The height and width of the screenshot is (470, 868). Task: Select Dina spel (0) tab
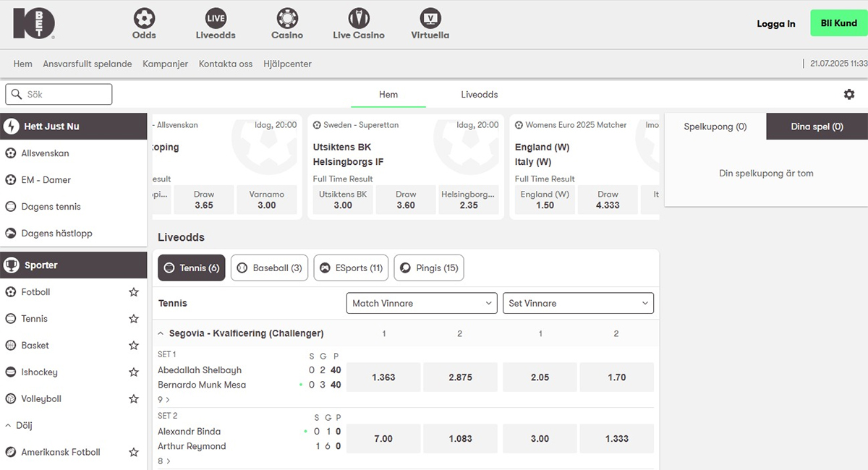[817, 127]
